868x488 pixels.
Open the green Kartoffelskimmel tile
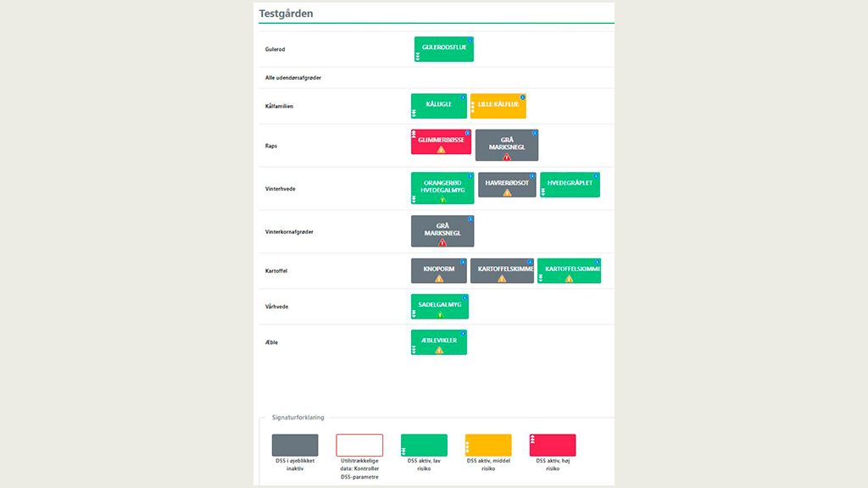pos(569,269)
